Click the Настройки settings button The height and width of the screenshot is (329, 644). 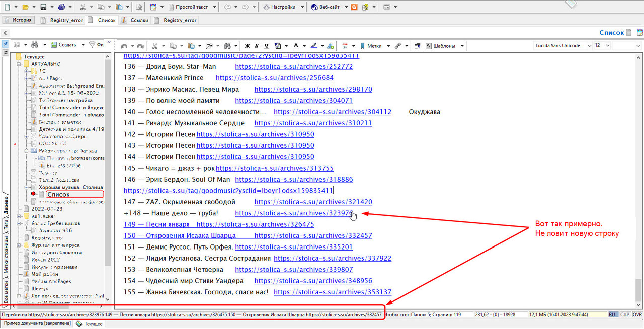pyautogui.click(x=283, y=7)
